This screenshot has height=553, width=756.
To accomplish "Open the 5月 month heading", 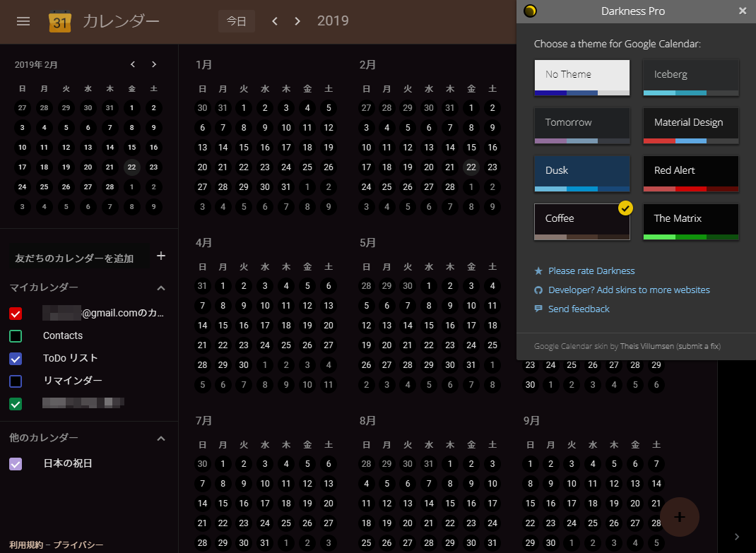I will pyautogui.click(x=367, y=242).
